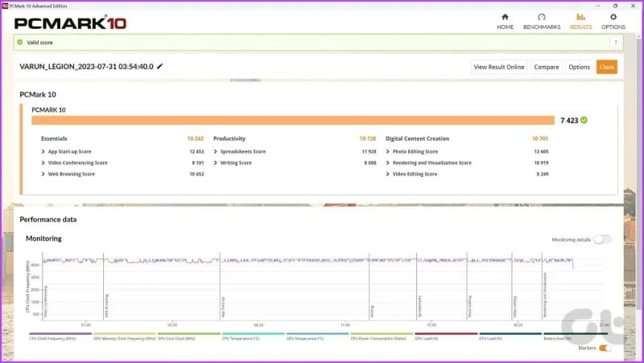Screen dimensions: 644x363
Task: Click View Result Online button
Action: pyautogui.click(x=498, y=67)
